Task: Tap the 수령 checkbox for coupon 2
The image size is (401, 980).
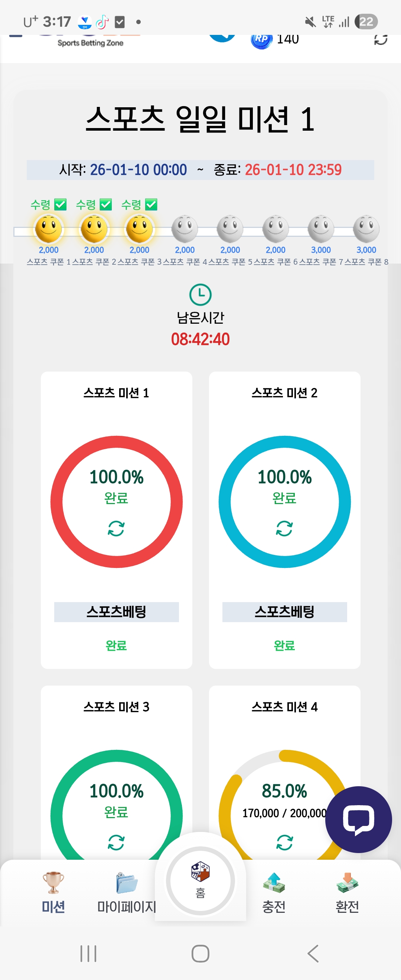Action: click(106, 205)
